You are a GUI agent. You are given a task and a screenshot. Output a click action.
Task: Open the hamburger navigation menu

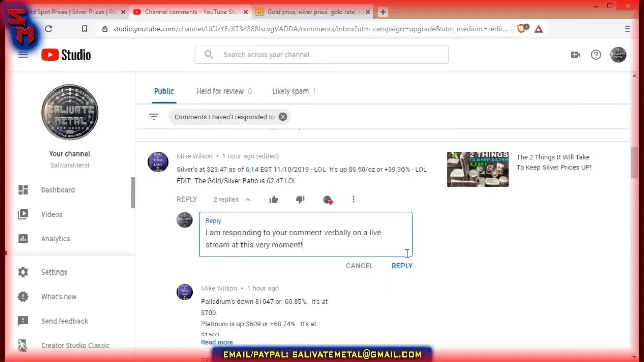[23, 55]
